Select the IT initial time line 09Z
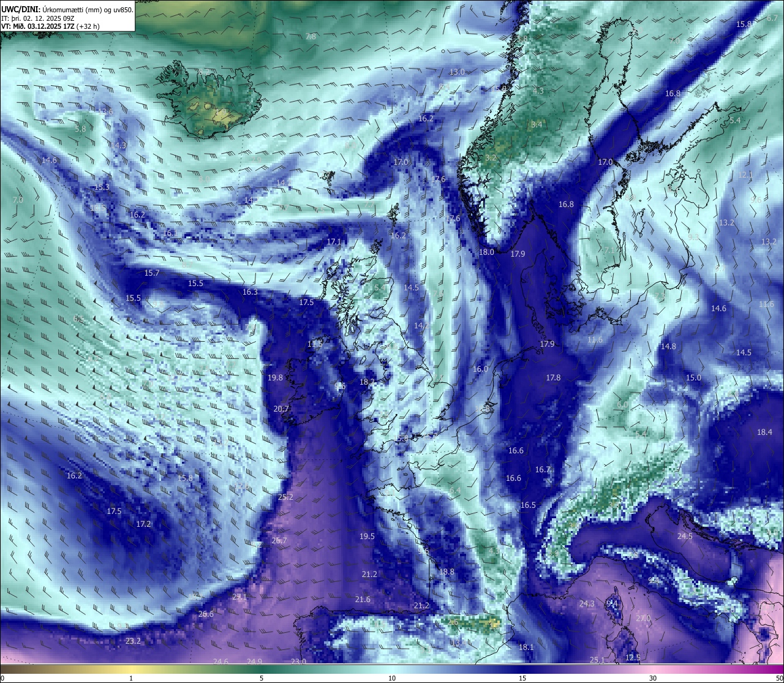Image resolution: width=784 pixels, height=683 pixels. 38,18
